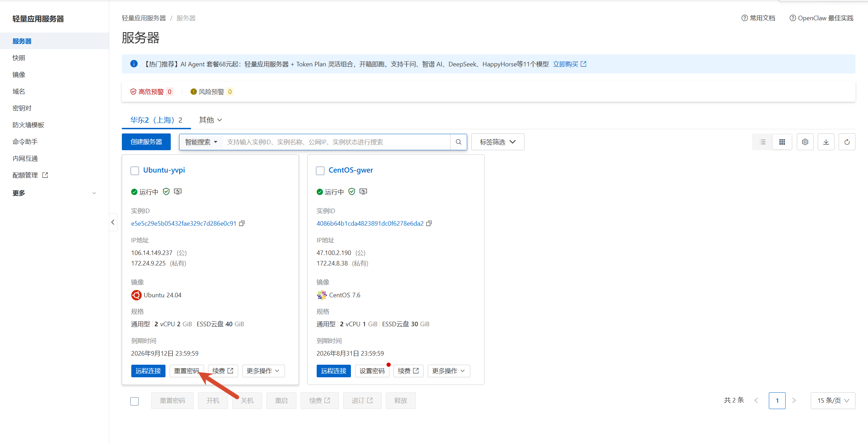Viewport: 868px width, 444px height.
Task: Click 设置密码 for CentOS-gwer
Action: (x=372, y=371)
